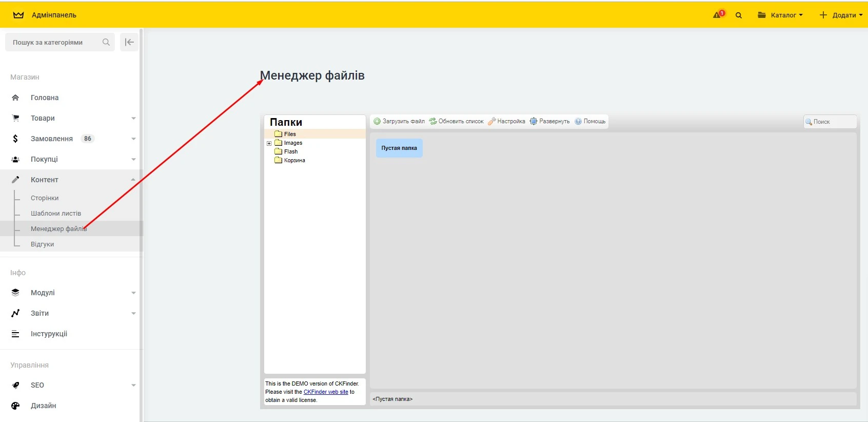Open the search magnifier in top bar
Image resolution: width=868 pixels, height=422 pixels.
coord(739,15)
